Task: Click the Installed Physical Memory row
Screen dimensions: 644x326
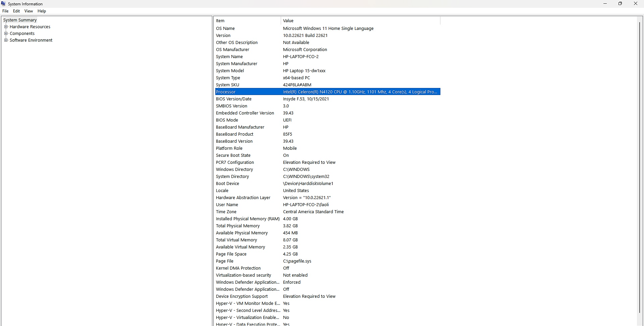Action: click(248, 219)
